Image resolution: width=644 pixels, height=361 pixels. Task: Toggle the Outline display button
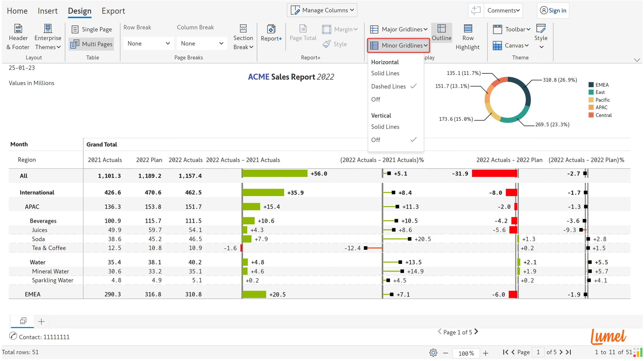tap(441, 33)
